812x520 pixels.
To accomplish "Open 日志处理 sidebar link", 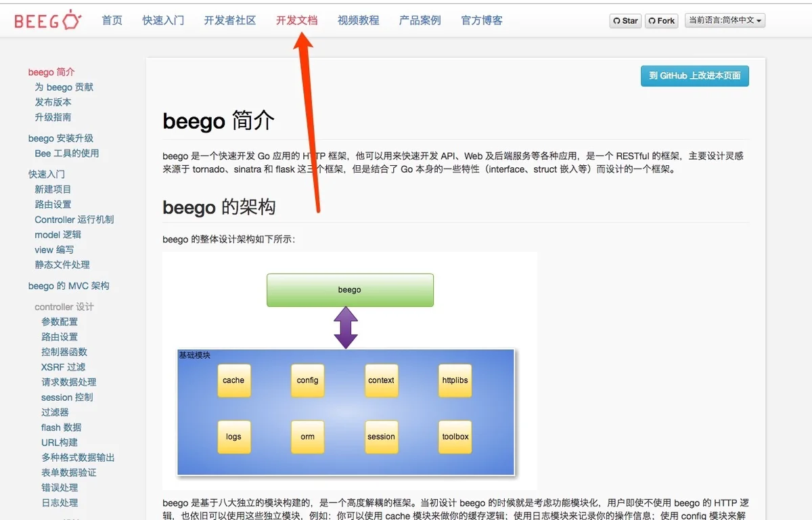I will (x=60, y=502).
